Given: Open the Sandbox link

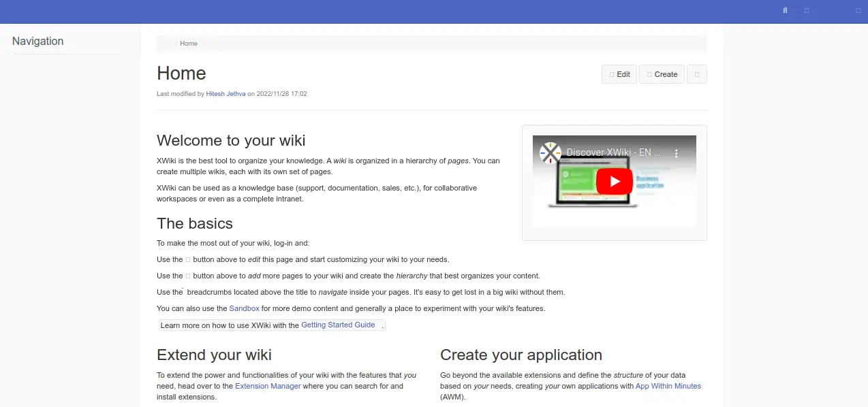Looking at the screenshot, I should point(244,308).
